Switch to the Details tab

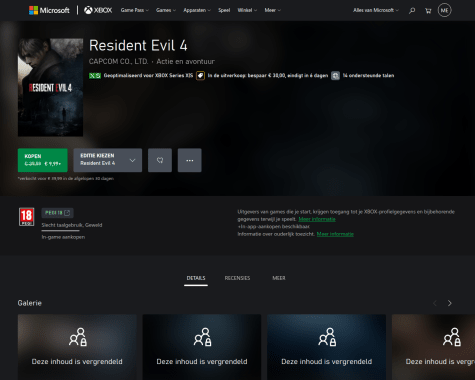pos(196,278)
